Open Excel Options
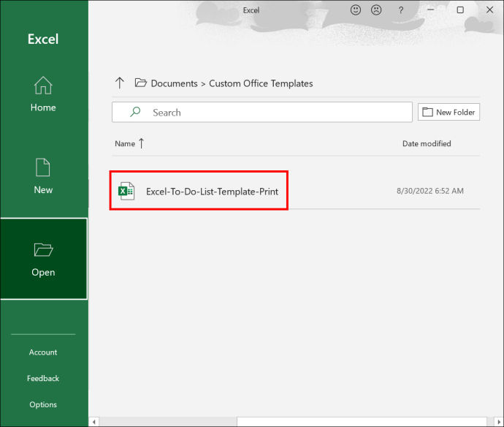 click(x=43, y=404)
